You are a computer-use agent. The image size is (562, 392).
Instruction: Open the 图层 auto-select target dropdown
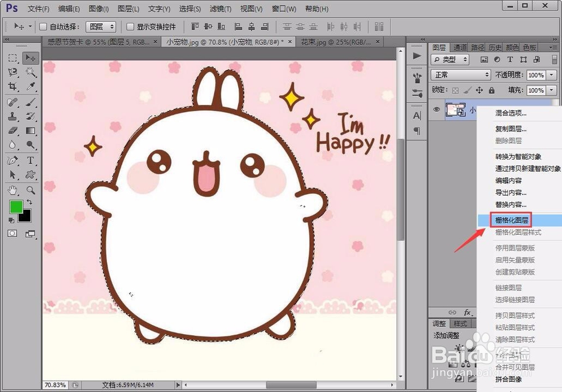point(101,27)
